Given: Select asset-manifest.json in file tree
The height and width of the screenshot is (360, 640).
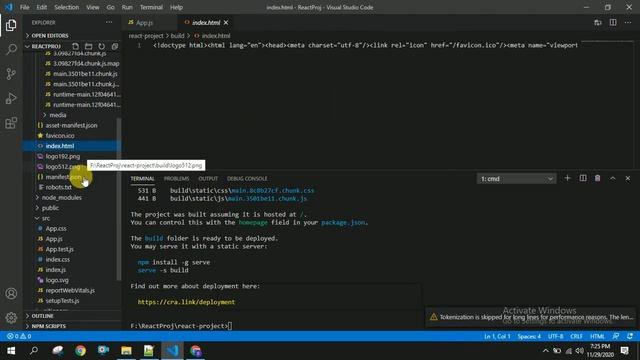Looking at the screenshot, I should pos(71,125).
